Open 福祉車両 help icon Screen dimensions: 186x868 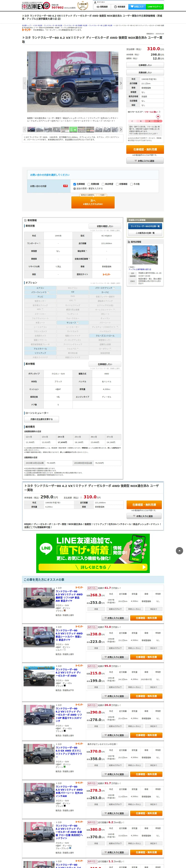tap(86, 251)
